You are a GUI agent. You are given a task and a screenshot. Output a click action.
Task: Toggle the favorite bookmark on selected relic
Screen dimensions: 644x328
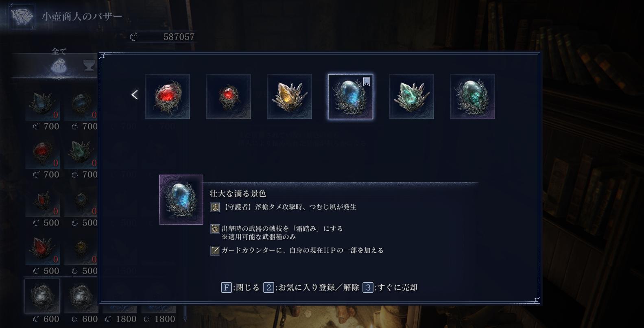366,81
